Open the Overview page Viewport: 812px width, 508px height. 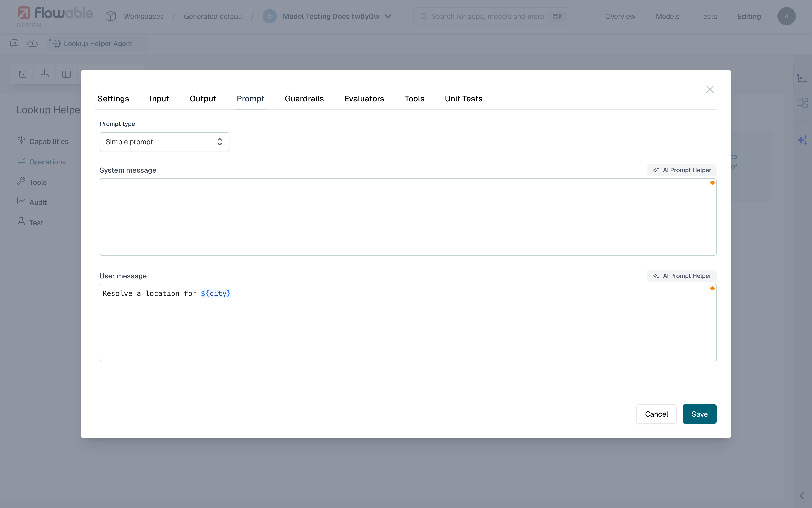620,17
